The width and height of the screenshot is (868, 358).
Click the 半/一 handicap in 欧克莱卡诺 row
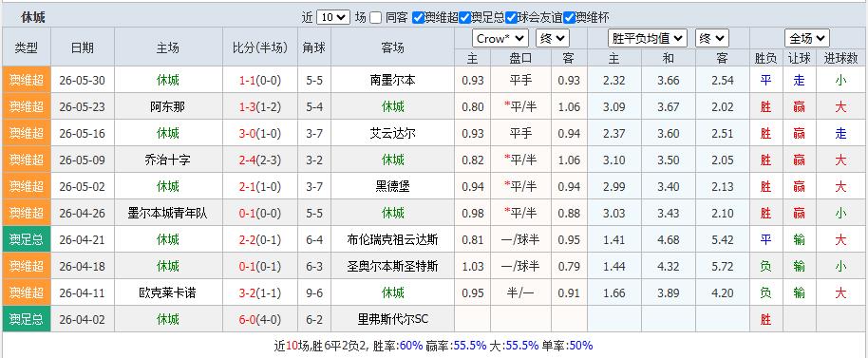[520, 292]
